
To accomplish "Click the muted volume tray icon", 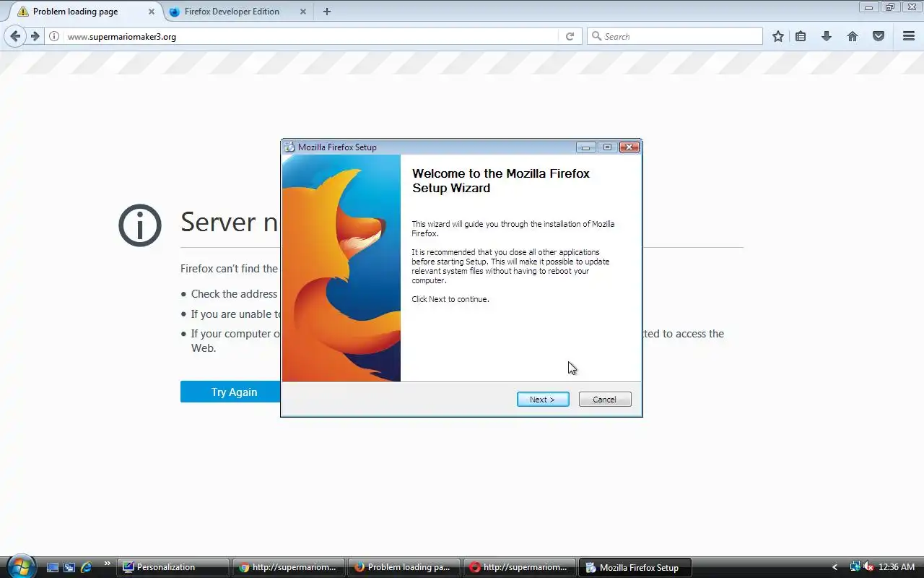I will (x=868, y=567).
